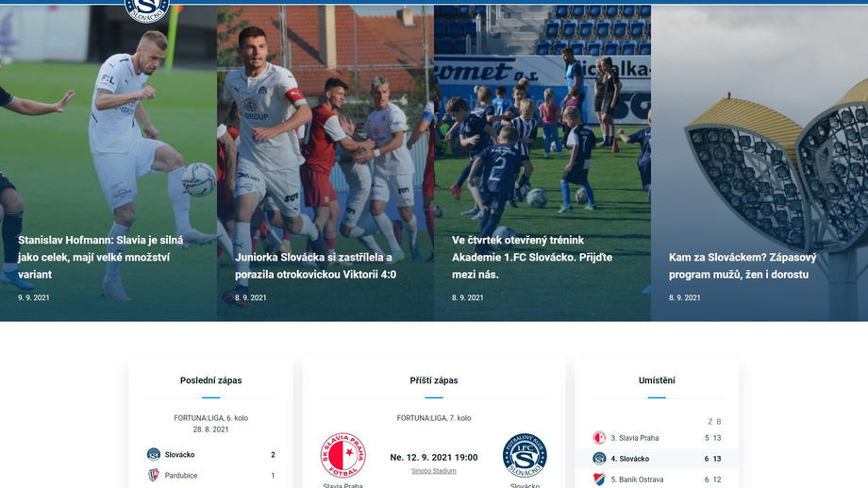Click Slovácko icon in standings table
The image size is (868, 488).
[x=599, y=459]
